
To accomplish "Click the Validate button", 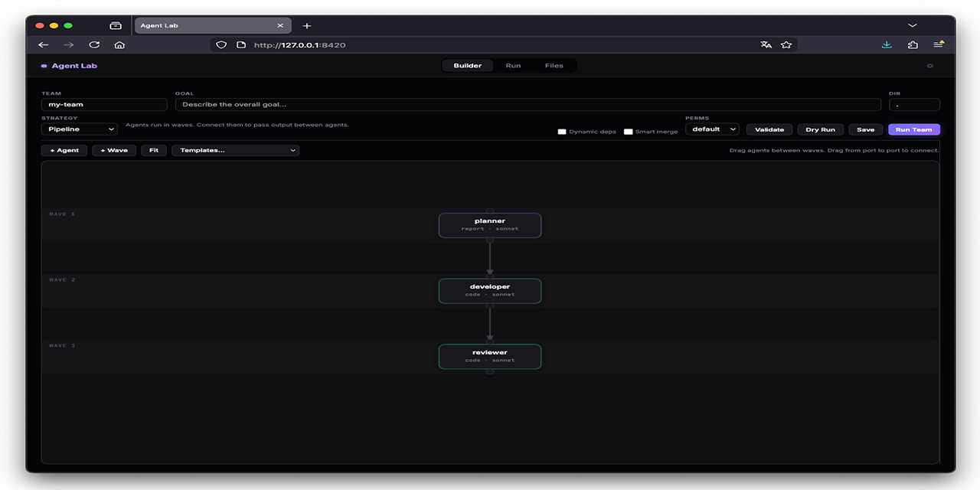I will tap(769, 129).
